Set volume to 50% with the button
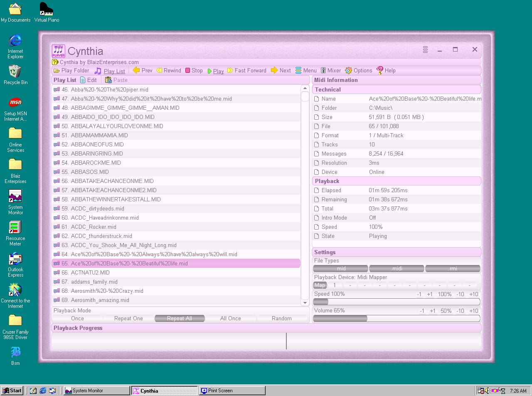Screen dimensions: 532x396 (x=446, y=311)
